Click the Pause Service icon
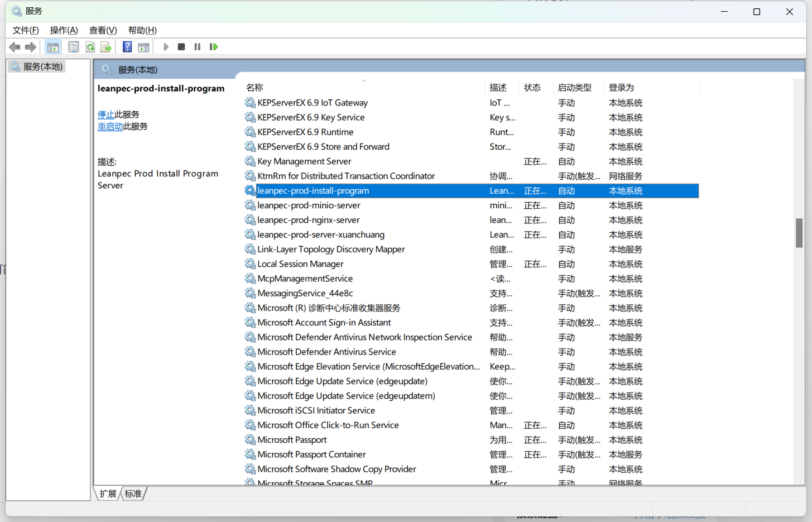 tap(197, 47)
